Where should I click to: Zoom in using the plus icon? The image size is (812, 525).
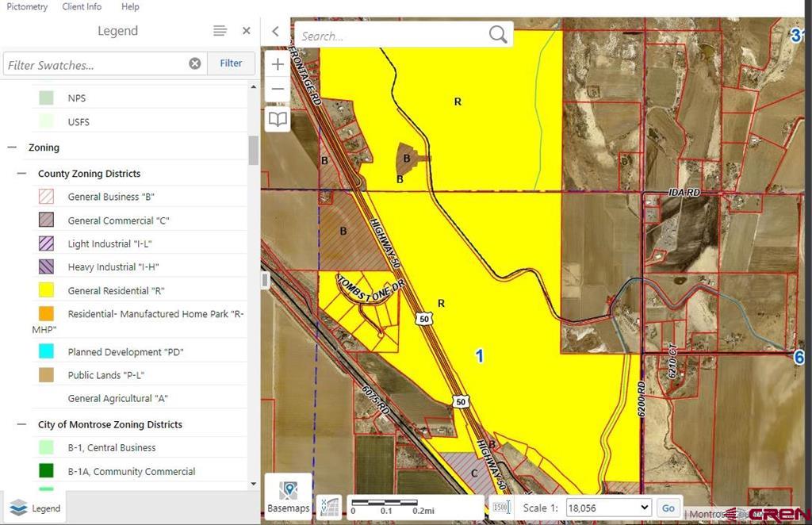click(x=278, y=63)
